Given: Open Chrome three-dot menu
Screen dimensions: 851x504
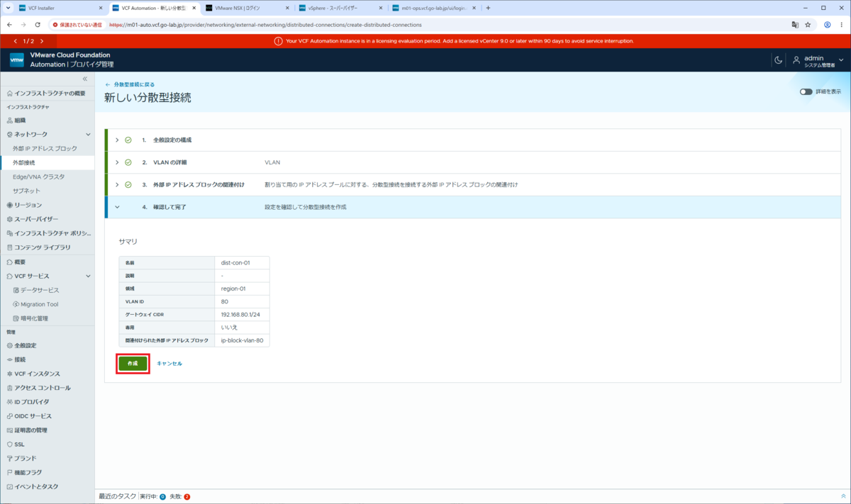Looking at the screenshot, I should [x=842, y=24].
